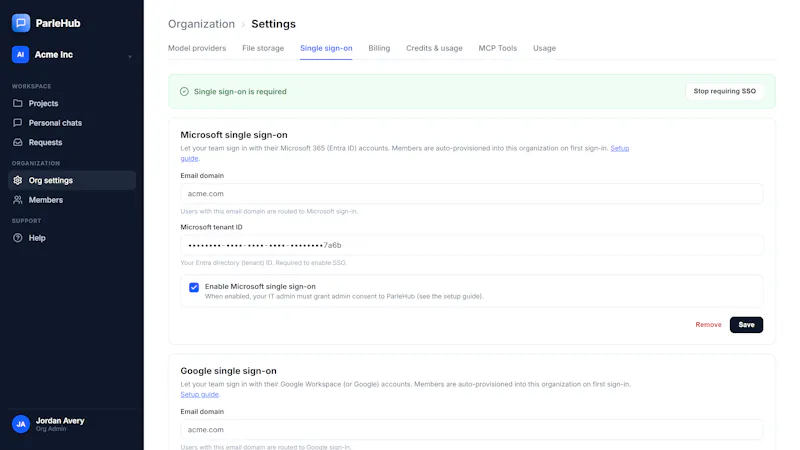The image size is (800, 450).
Task: Open the Billing tab
Action: pyautogui.click(x=379, y=48)
